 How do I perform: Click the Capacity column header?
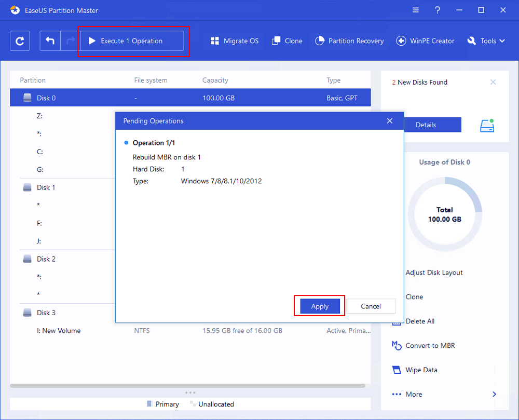point(215,80)
